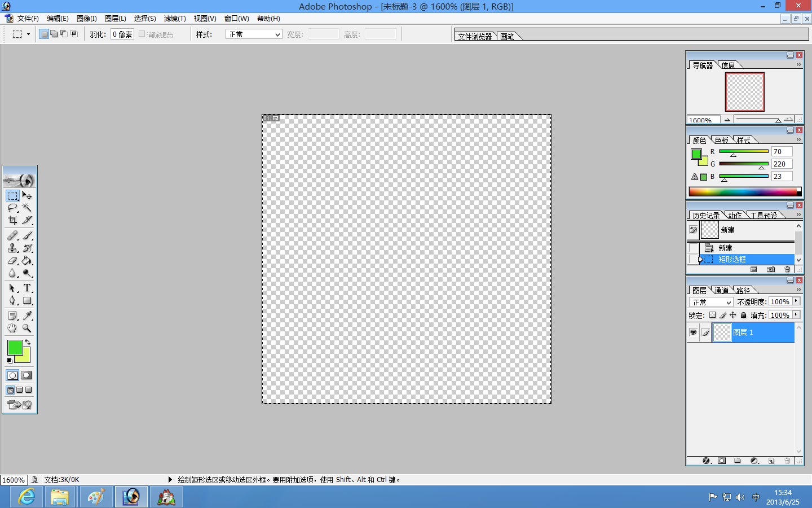The height and width of the screenshot is (508, 812).
Task: Toggle lock position for the layer
Action: pyautogui.click(x=733, y=315)
